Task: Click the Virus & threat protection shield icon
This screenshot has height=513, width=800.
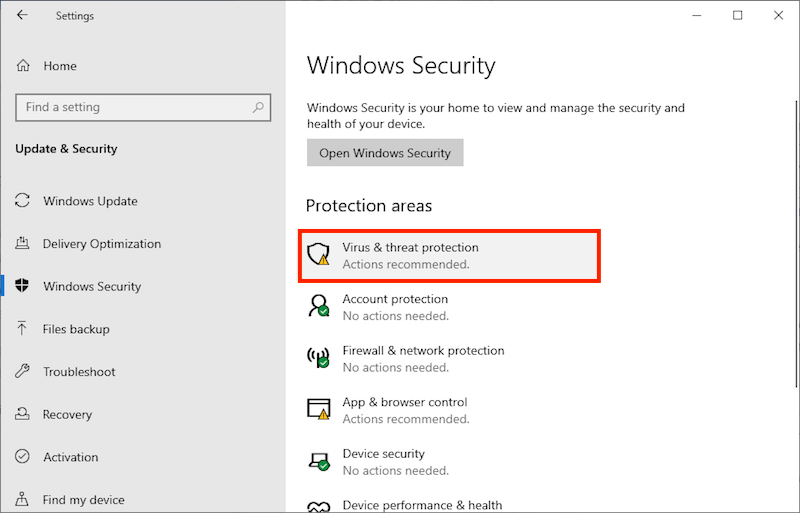Action: click(319, 255)
